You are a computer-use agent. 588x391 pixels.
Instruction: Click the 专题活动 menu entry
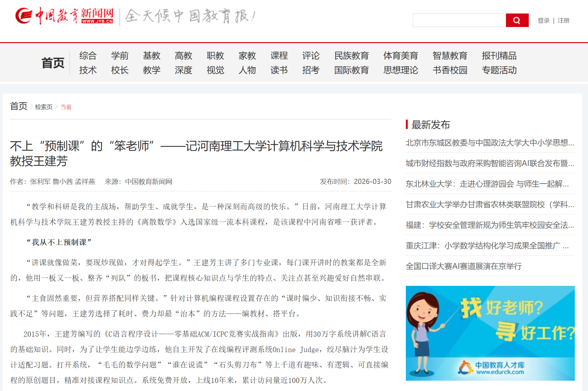pos(499,70)
